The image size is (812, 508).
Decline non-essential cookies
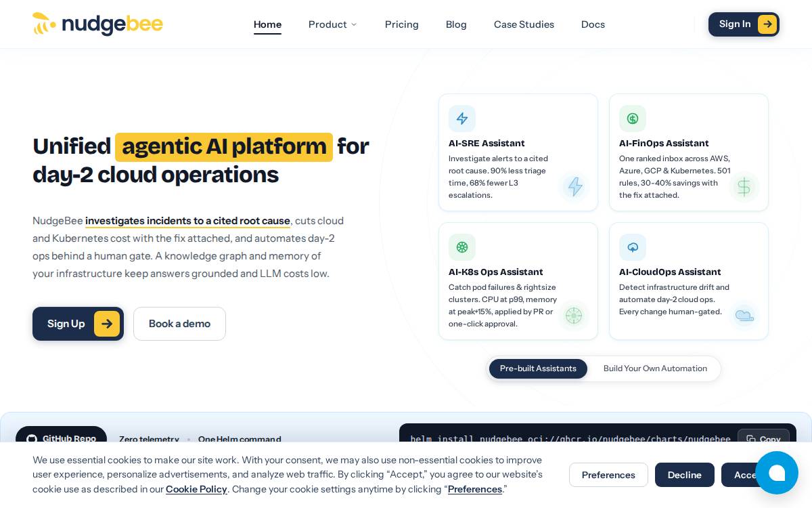(x=685, y=475)
